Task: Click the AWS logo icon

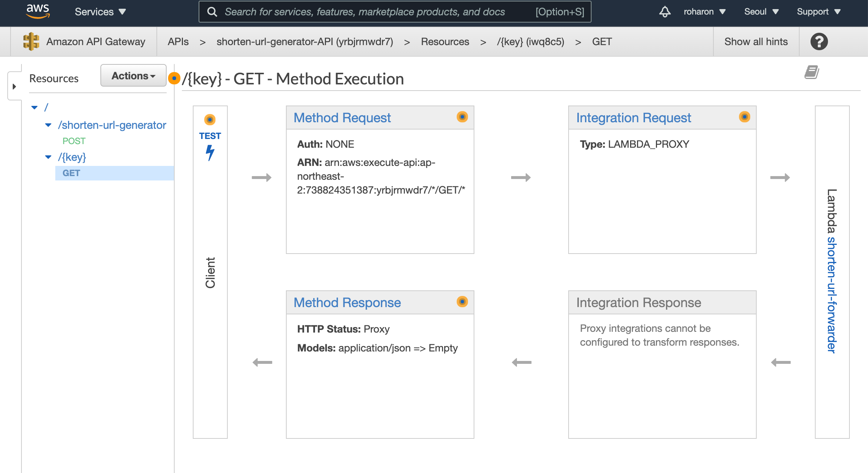Action: coord(38,11)
